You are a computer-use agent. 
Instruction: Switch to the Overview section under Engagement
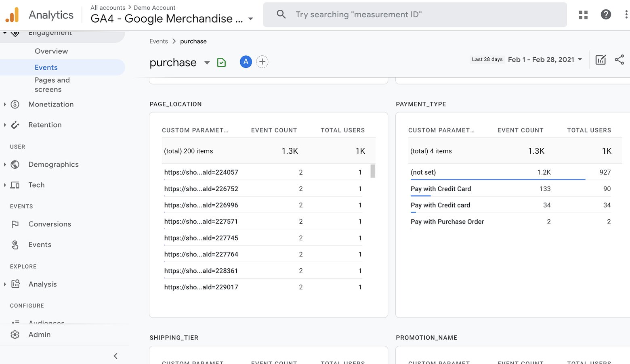pyautogui.click(x=51, y=51)
